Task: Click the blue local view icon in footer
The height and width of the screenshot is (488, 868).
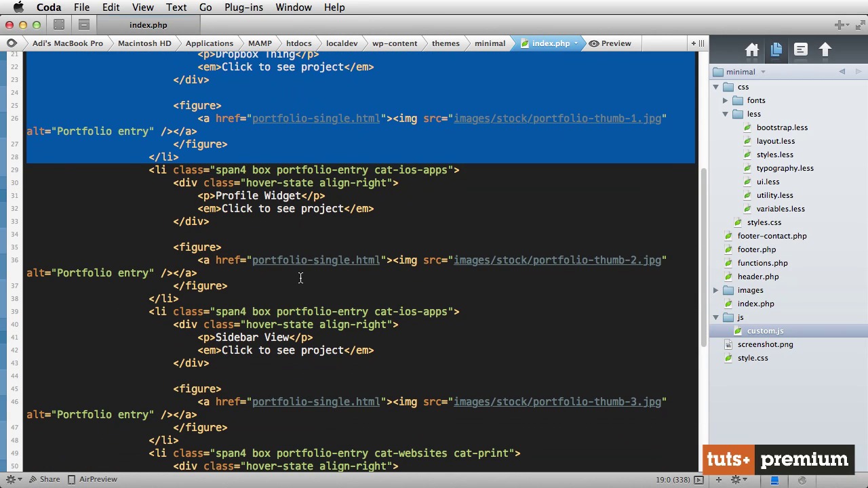Action: click(774, 480)
